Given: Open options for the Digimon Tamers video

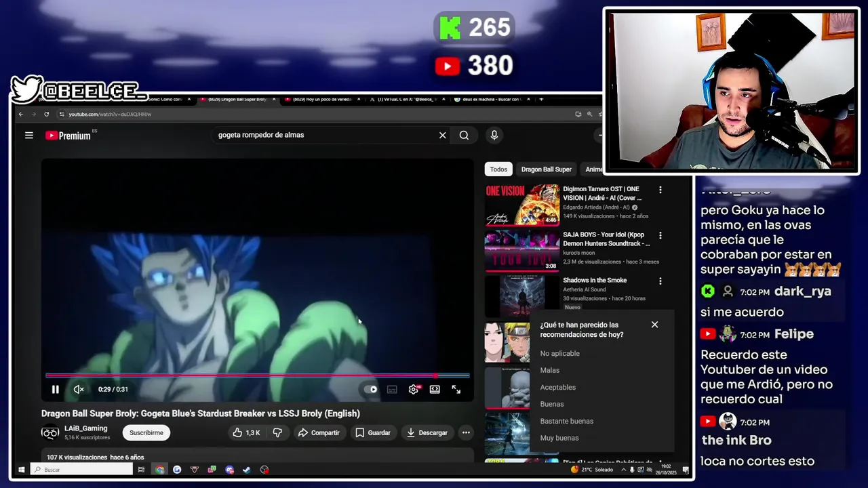Looking at the screenshot, I should (660, 190).
